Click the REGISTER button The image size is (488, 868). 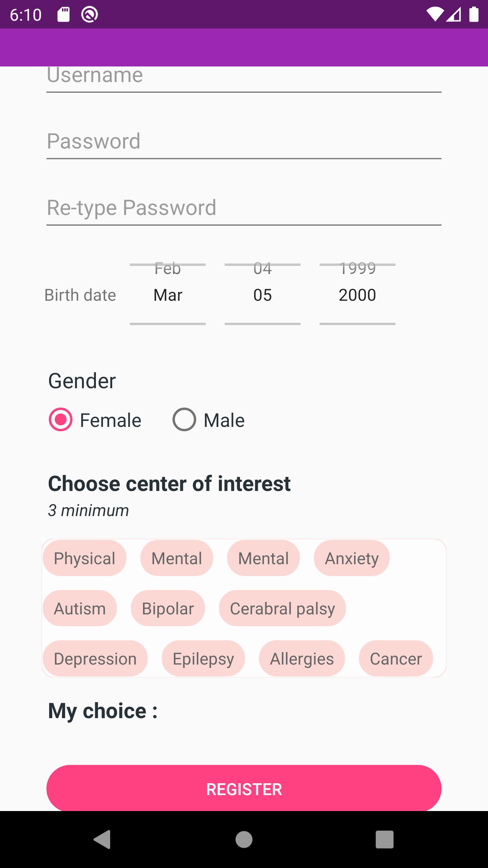244,789
